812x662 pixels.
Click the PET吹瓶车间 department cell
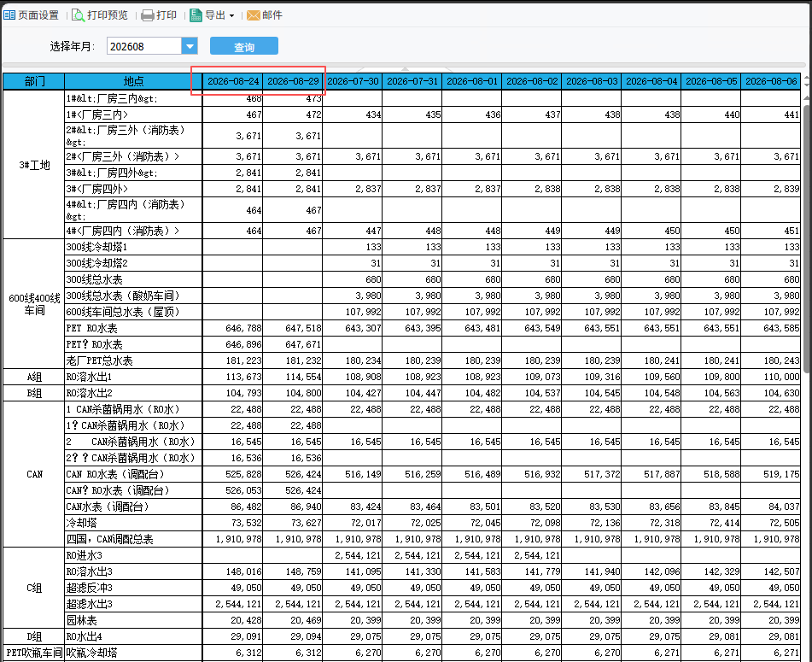34,653
